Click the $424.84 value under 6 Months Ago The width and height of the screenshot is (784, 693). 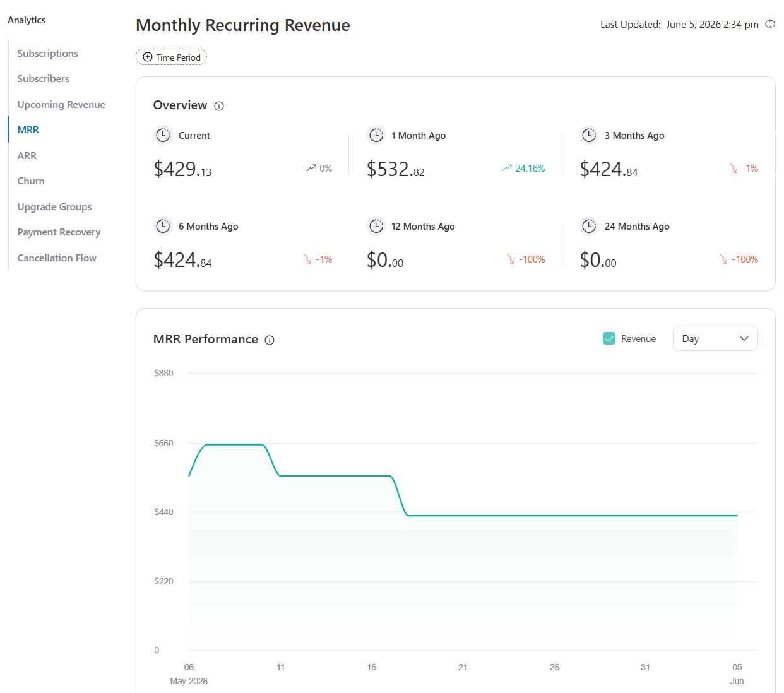point(182,260)
